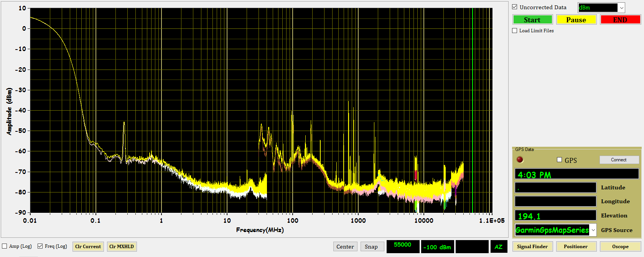
Task: Check the Amp (Log) option
Action: (5, 246)
